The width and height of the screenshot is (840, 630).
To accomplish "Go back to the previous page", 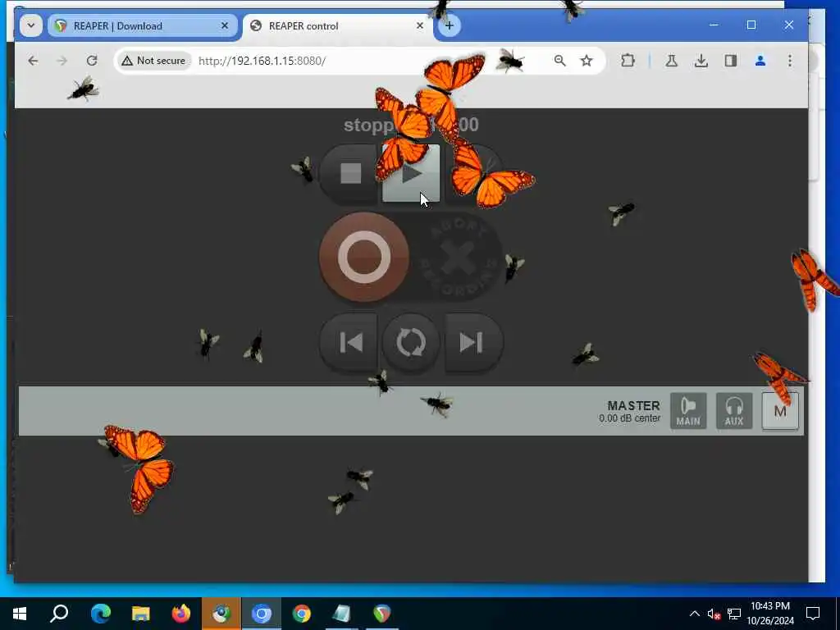I will pyautogui.click(x=33, y=61).
